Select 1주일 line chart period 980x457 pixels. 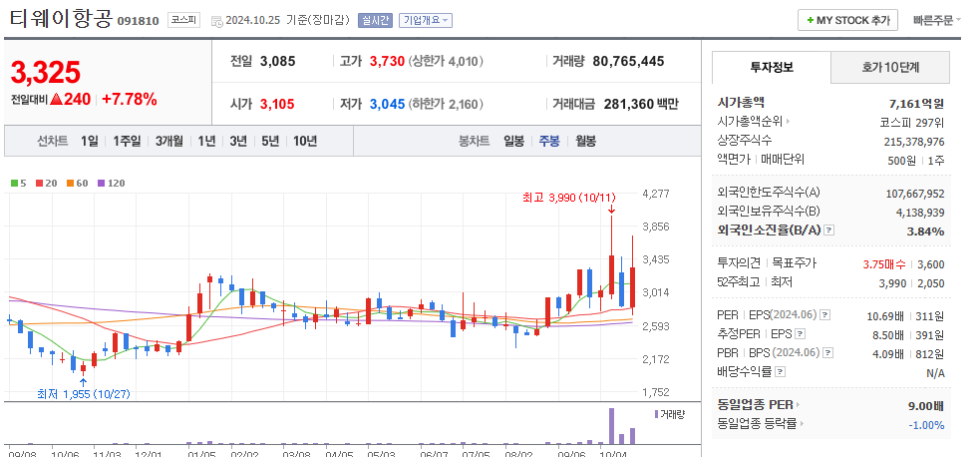(127, 142)
